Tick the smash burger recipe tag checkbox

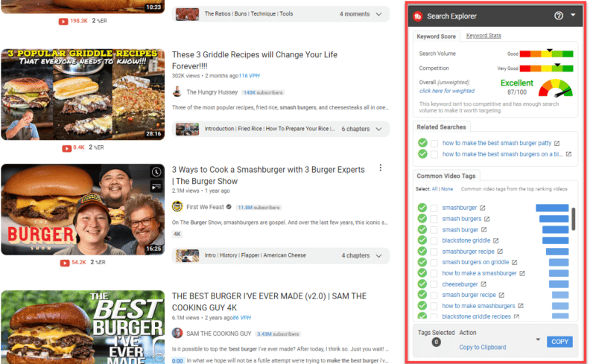pos(434,295)
